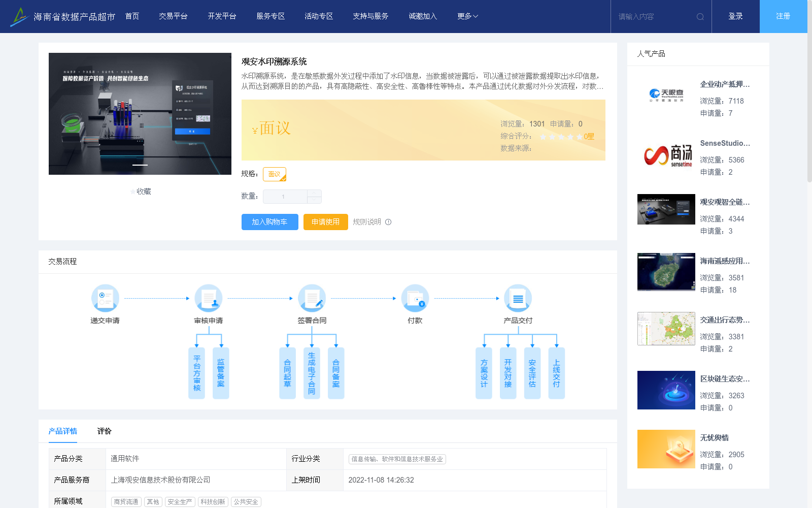
Task: Switch to the 产品详情 tab
Action: (x=63, y=431)
